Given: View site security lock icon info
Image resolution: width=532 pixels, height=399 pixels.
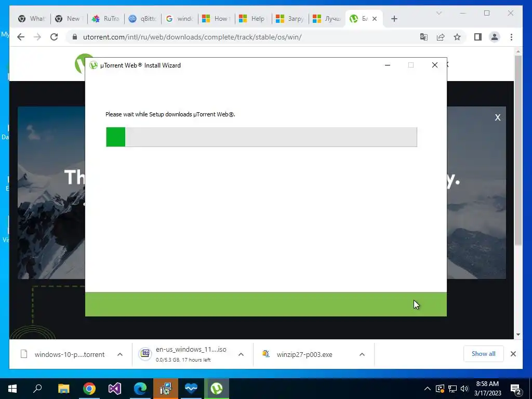Looking at the screenshot, I should click(75, 37).
